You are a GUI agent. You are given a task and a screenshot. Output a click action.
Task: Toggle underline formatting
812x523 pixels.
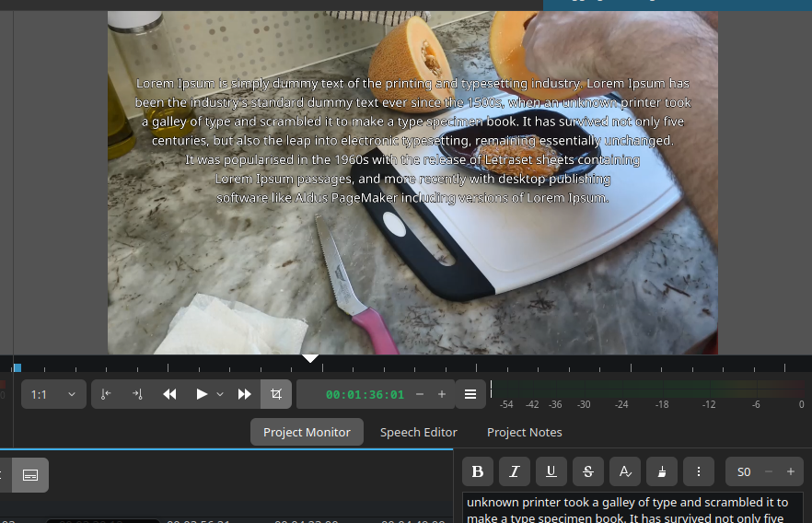551,471
